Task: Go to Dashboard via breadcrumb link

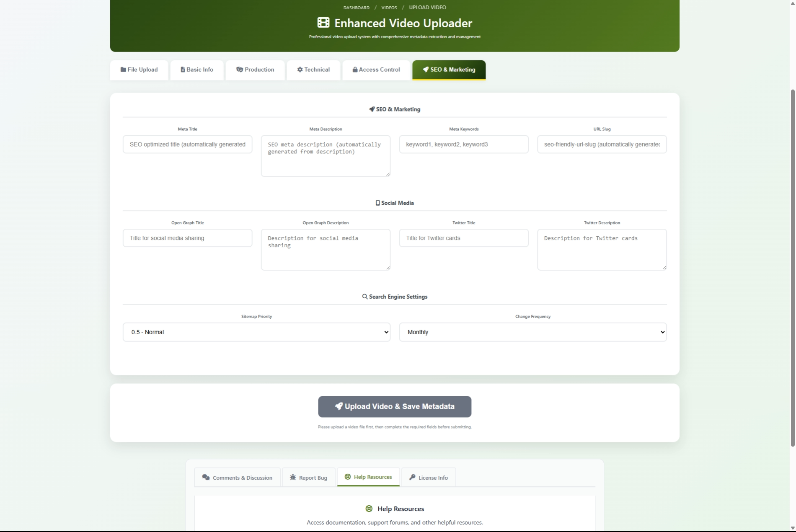Action: coord(356,8)
